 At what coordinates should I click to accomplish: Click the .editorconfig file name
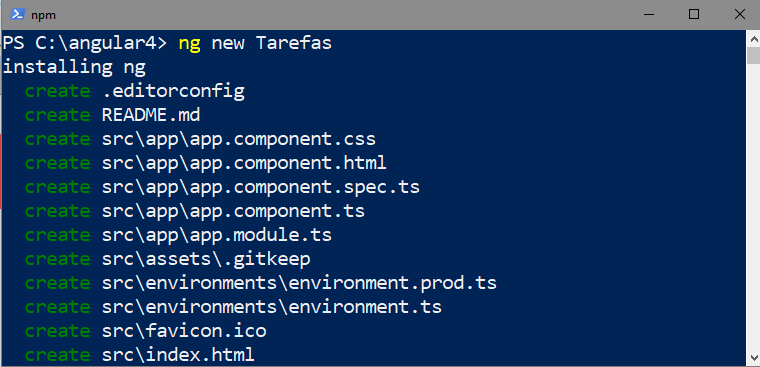[173, 91]
